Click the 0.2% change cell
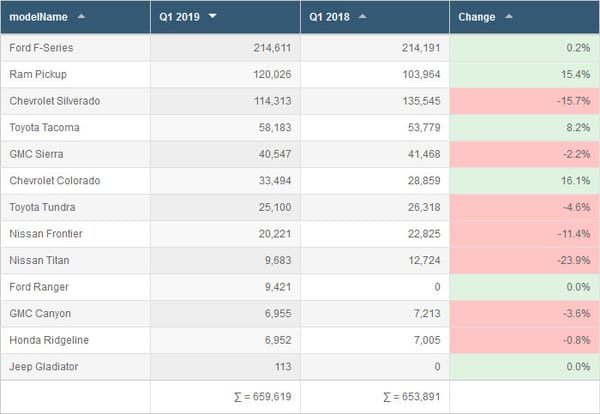 tap(524, 48)
